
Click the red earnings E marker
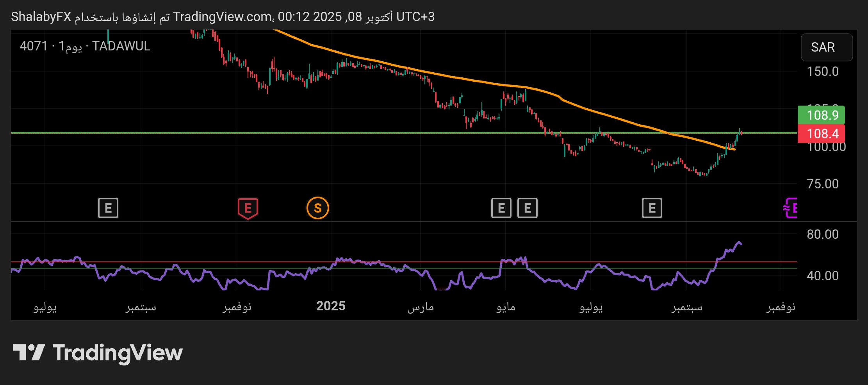tap(248, 208)
